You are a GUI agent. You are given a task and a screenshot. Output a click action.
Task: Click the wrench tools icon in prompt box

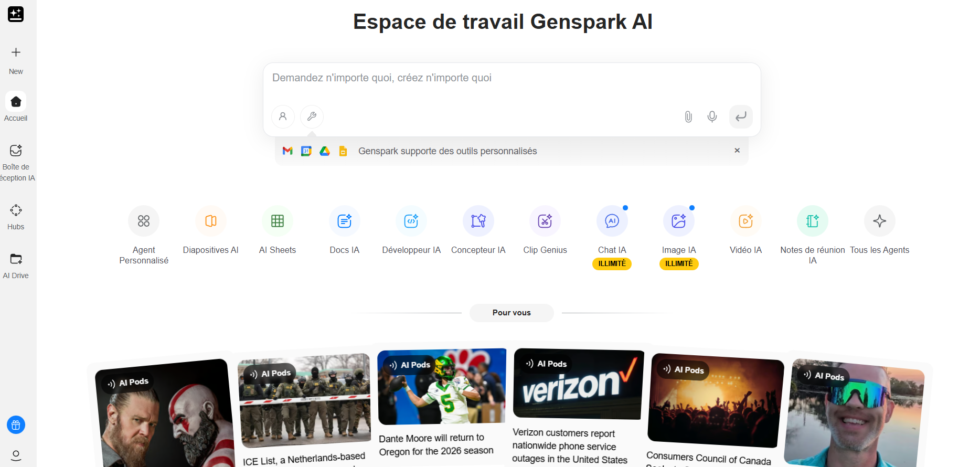(312, 116)
